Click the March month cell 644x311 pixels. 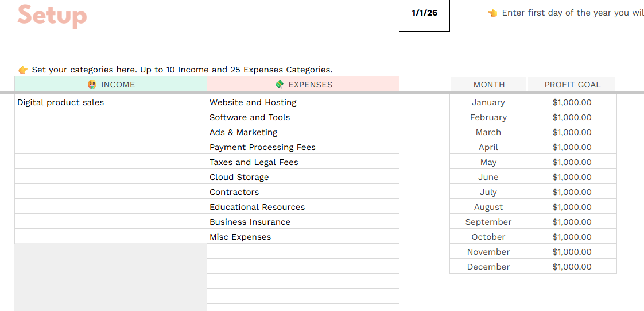tap(488, 132)
